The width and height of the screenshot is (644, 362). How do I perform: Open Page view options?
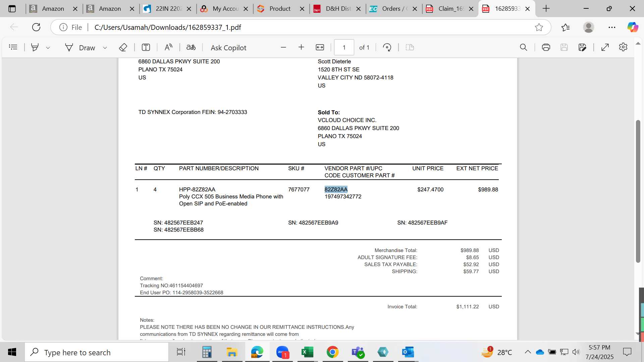pos(410,47)
